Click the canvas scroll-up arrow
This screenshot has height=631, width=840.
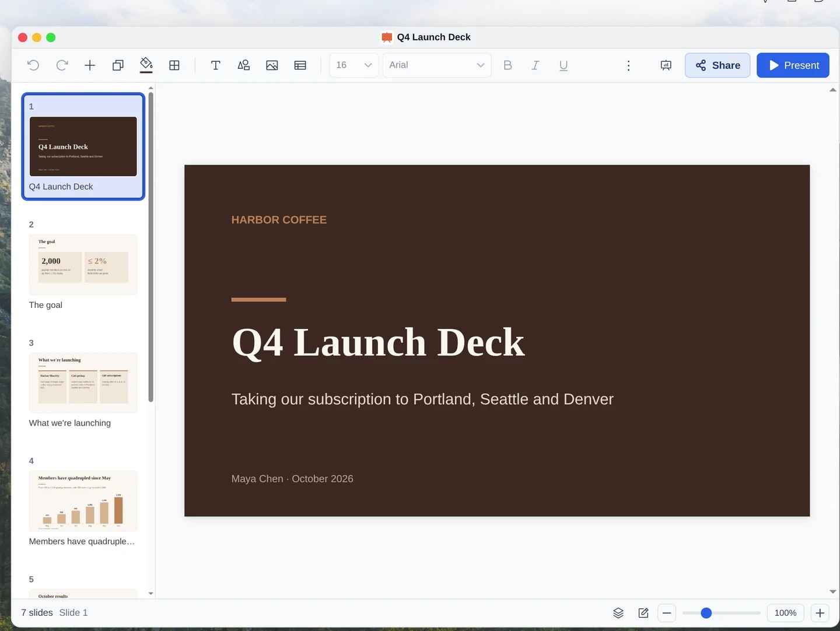click(x=833, y=90)
